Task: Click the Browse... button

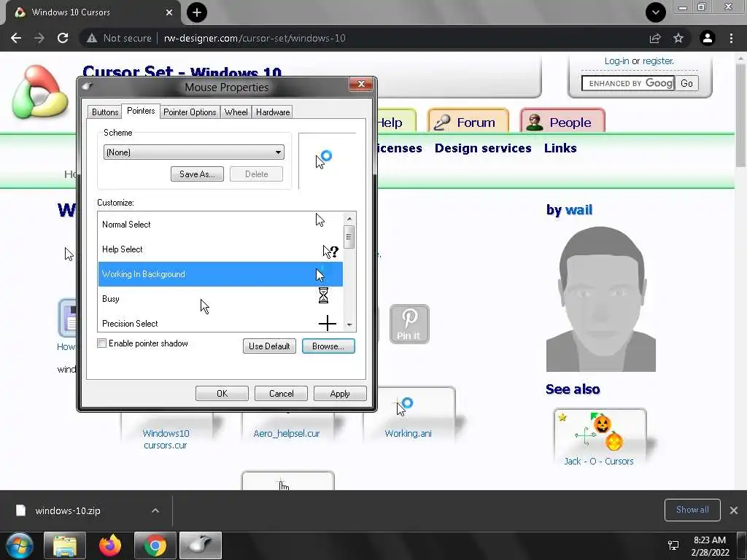Action: point(328,346)
